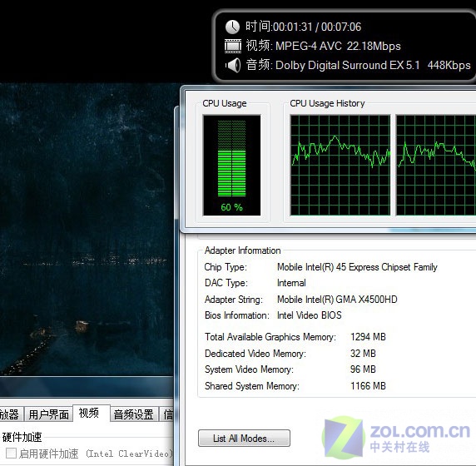Open the partially visible 放器 tab
The height and width of the screenshot is (466, 476).
coord(10,414)
